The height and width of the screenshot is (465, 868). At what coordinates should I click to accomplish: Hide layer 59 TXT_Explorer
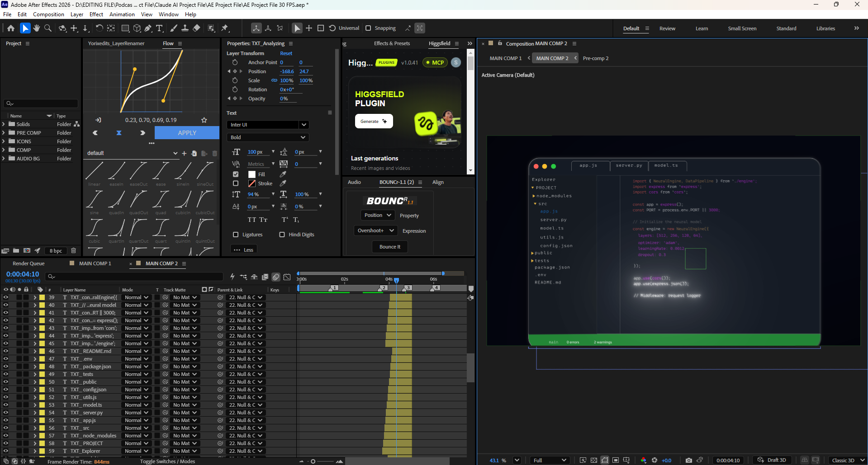click(5, 451)
